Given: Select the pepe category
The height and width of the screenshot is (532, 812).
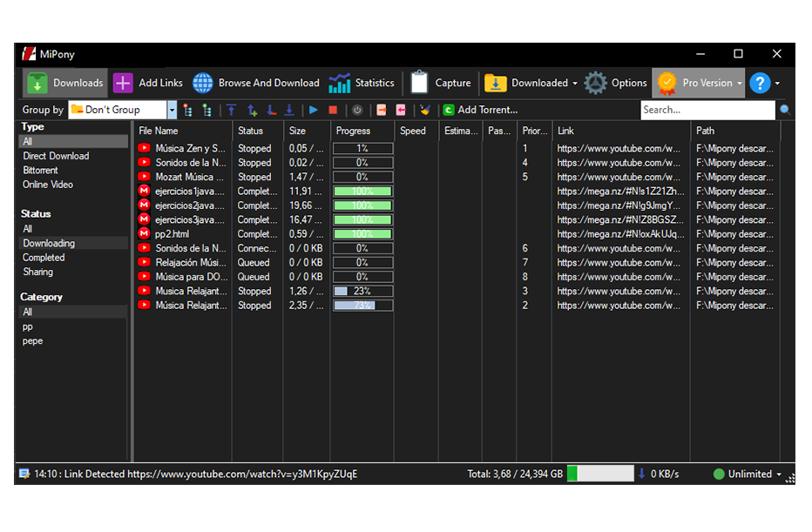Looking at the screenshot, I should coord(32,341).
